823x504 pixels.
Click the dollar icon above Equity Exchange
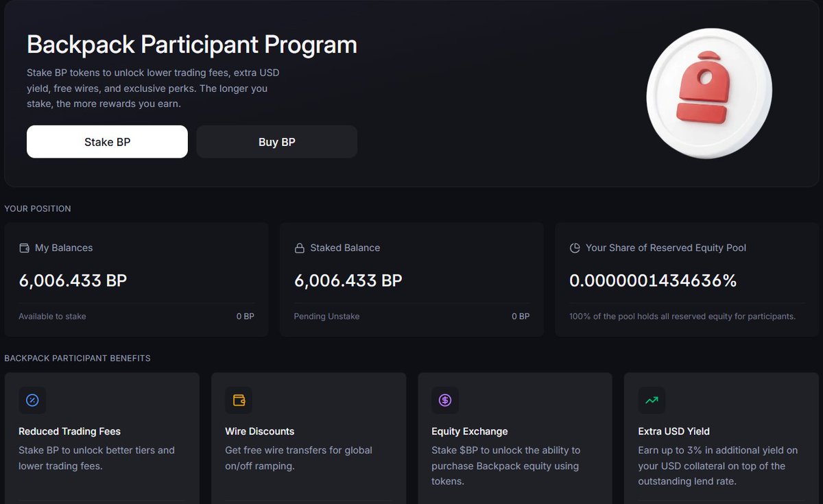445,400
